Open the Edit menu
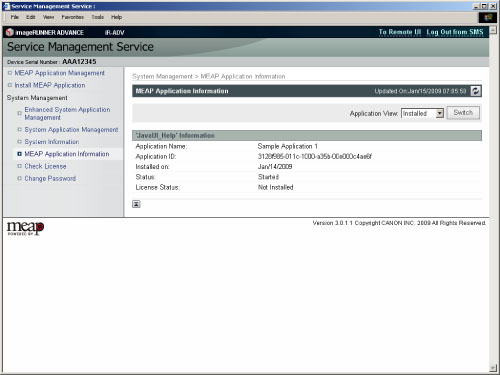This screenshot has width=500, height=375. [x=31, y=17]
